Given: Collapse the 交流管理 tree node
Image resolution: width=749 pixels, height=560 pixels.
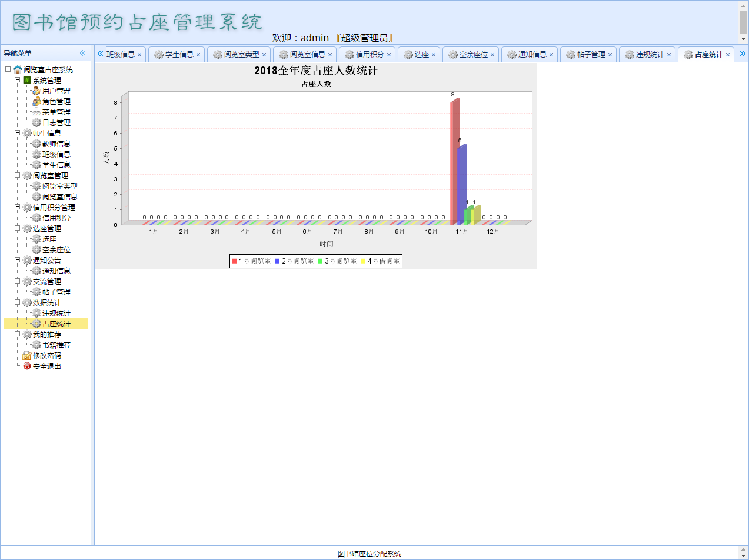Looking at the screenshot, I should coord(17,281).
